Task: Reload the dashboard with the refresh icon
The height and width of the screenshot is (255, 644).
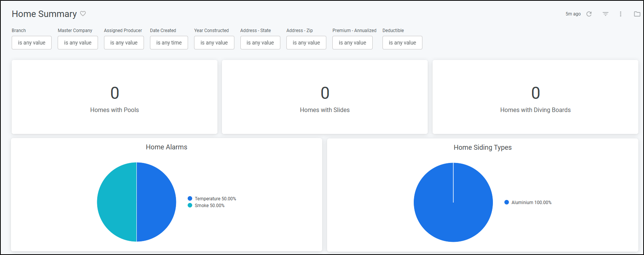Action: pyautogui.click(x=589, y=14)
